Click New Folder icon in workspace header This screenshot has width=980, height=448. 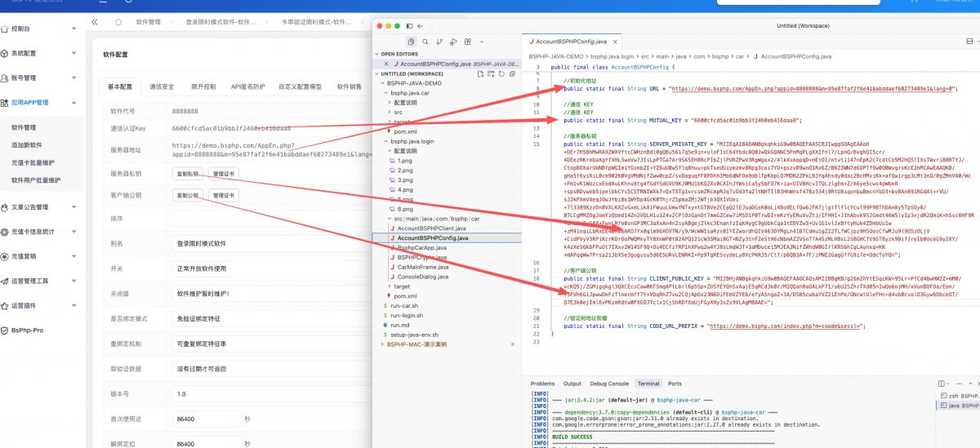tap(491, 73)
